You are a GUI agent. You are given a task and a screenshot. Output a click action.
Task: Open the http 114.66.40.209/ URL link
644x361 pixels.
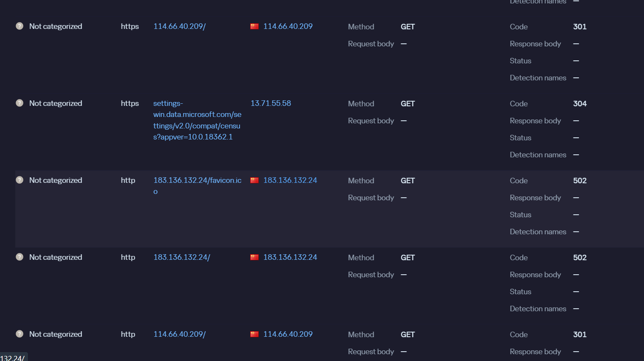(179, 334)
